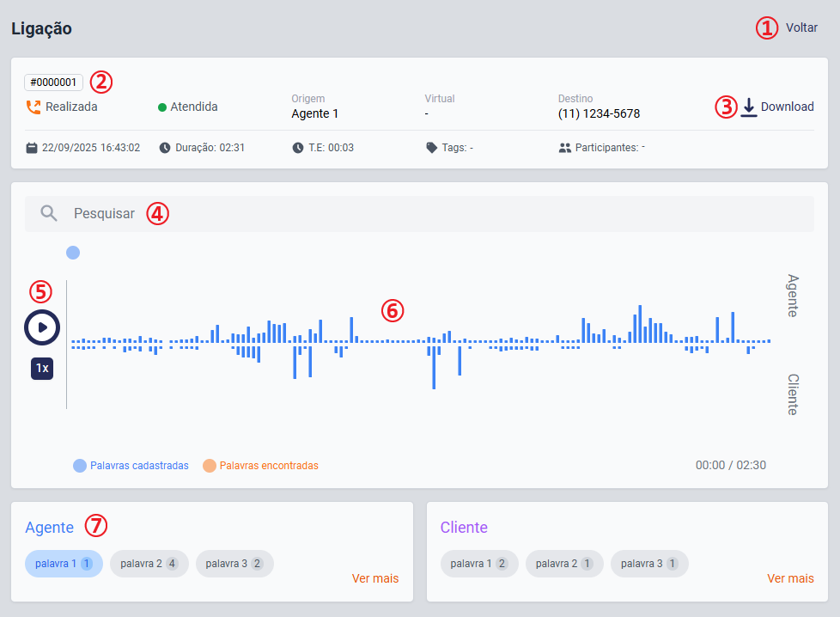The width and height of the screenshot is (840, 617).
Task: Click the Palavras encontradas orange legend dot
Action: tap(209, 466)
